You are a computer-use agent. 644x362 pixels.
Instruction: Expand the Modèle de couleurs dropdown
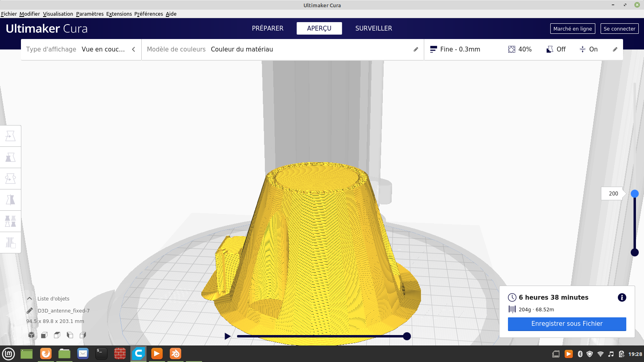(x=283, y=49)
